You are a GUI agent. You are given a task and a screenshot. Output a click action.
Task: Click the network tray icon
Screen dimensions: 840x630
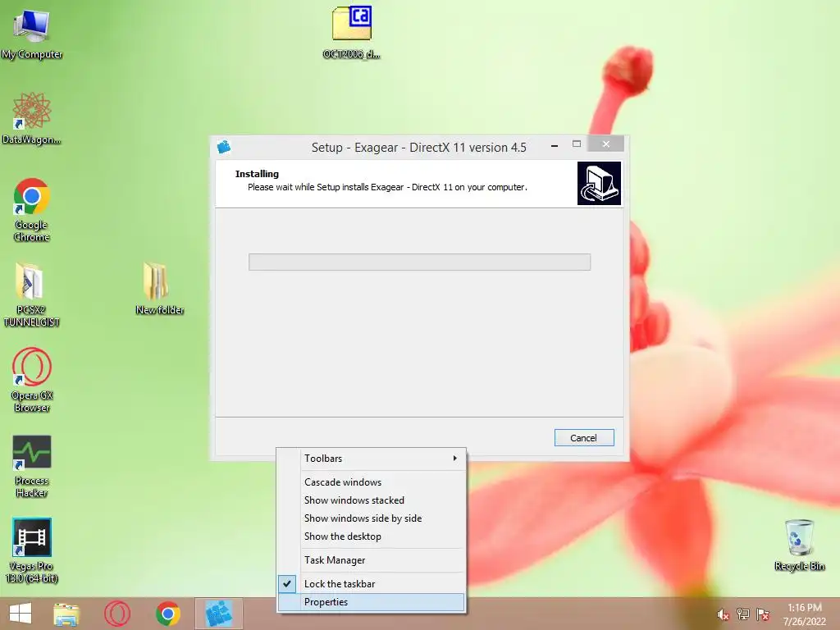tap(743, 614)
